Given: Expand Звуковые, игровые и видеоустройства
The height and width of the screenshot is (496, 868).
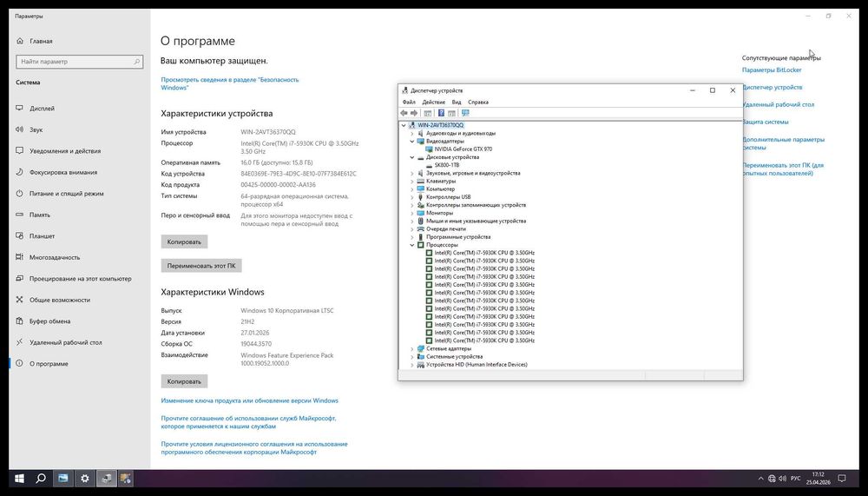Looking at the screenshot, I should pyautogui.click(x=411, y=174).
